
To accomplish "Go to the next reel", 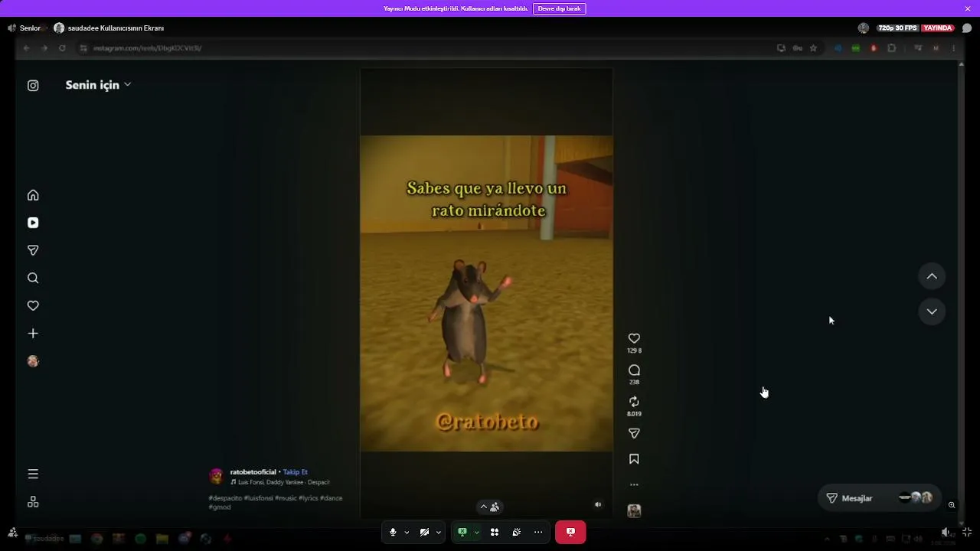I will (x=932, y=311).
